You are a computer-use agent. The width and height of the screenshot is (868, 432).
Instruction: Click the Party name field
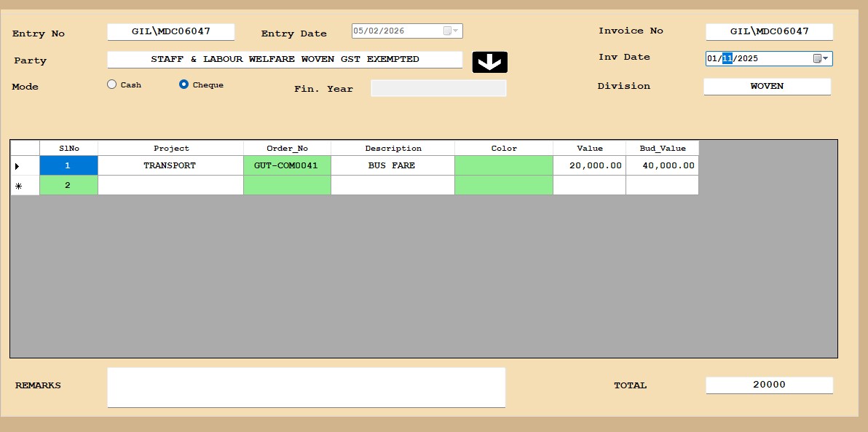[285, 60]
